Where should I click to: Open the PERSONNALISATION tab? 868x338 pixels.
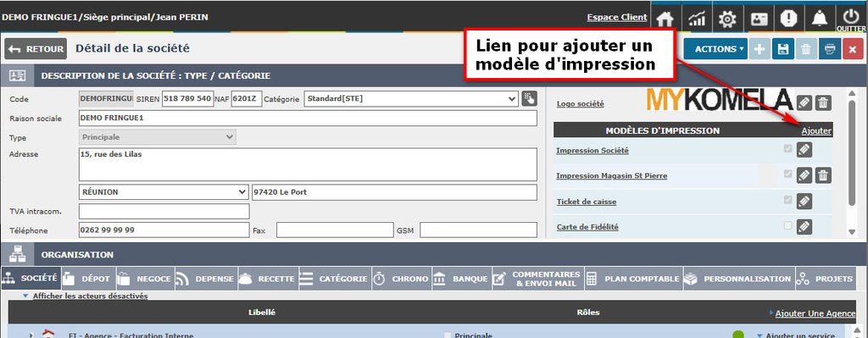739,279
